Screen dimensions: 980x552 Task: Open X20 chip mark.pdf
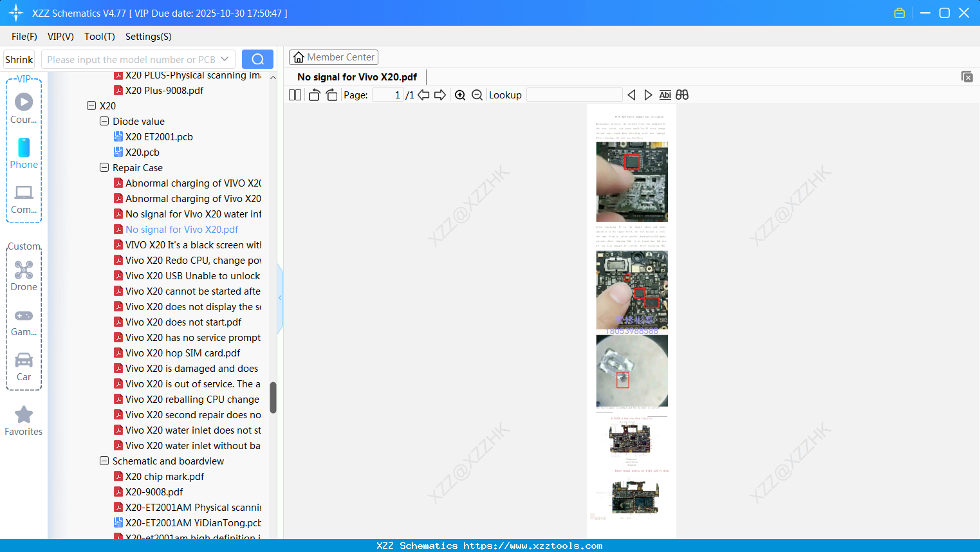click(165, 476)
